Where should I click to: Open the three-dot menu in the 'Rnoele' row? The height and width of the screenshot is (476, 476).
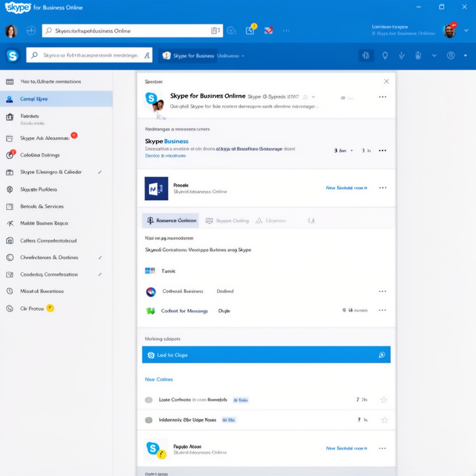point(383,188)
